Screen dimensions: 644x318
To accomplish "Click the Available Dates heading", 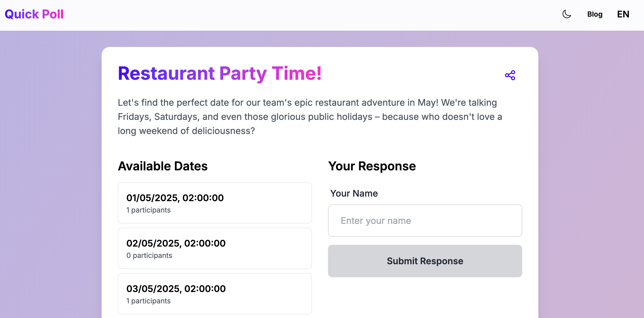I will click(x=163, y=166).
